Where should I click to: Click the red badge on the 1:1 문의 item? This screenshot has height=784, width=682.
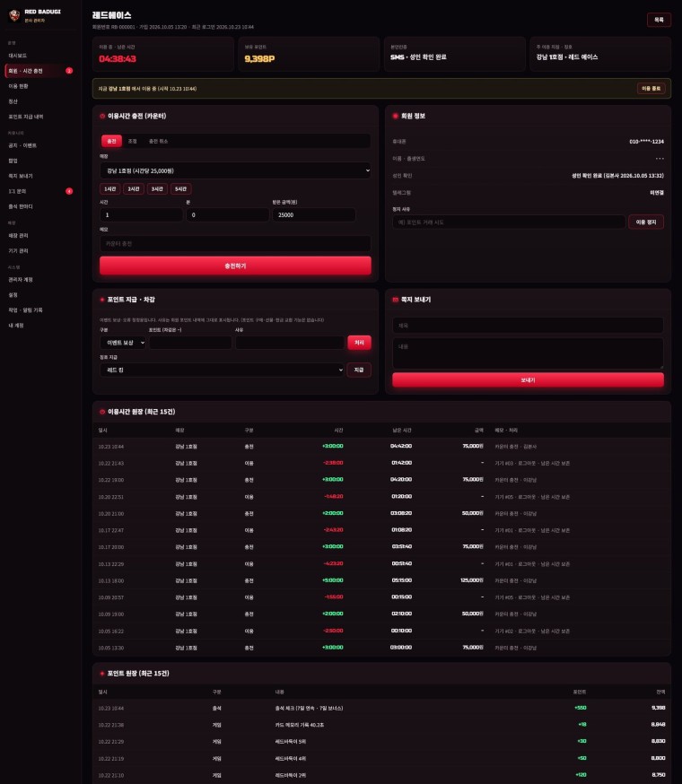[x=69, y=191]
